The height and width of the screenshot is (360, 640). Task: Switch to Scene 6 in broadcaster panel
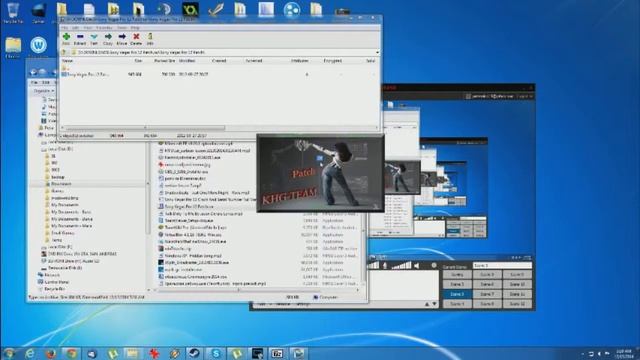[487, 284]
